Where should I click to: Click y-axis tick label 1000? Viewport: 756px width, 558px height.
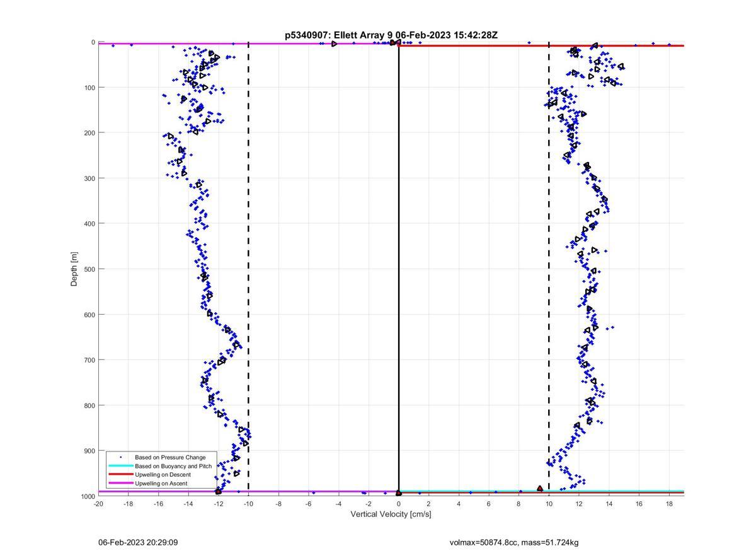[x=87, y=496]
